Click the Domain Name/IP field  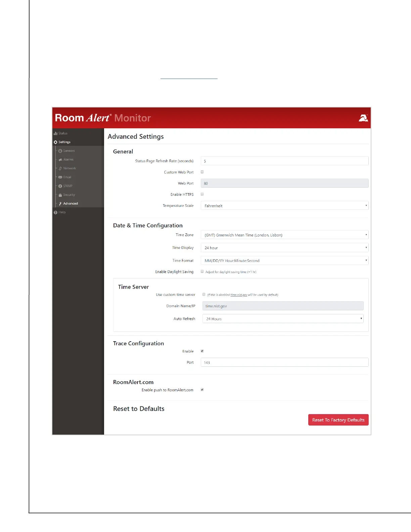pos(283,306)
